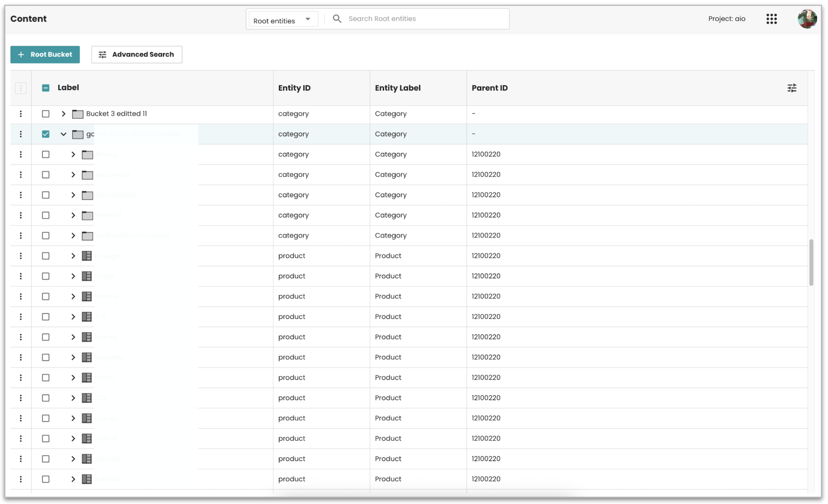Viewport: 828px width, 504px height.
Task: Uncheck the selected category row checkbox
Action: click(46, 134)
